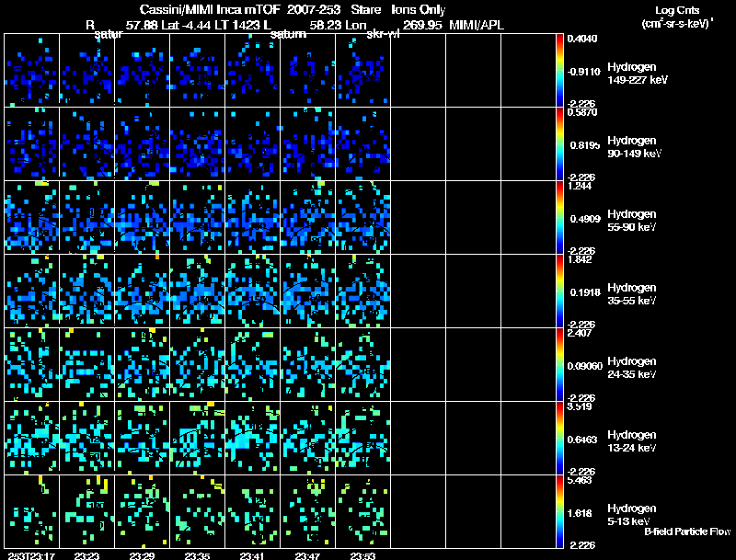Image resolution: width=736 pixels, height=560 pixels.
Task: Open the 90-149 keV image panel at 23:41
Action: click(x=252, y=144)
